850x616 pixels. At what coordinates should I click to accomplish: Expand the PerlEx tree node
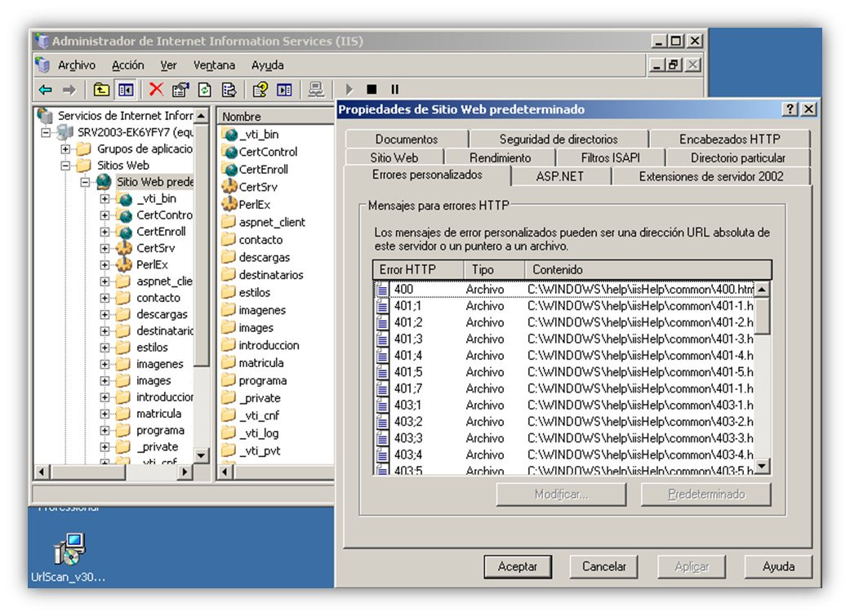[x=105, y=265]
